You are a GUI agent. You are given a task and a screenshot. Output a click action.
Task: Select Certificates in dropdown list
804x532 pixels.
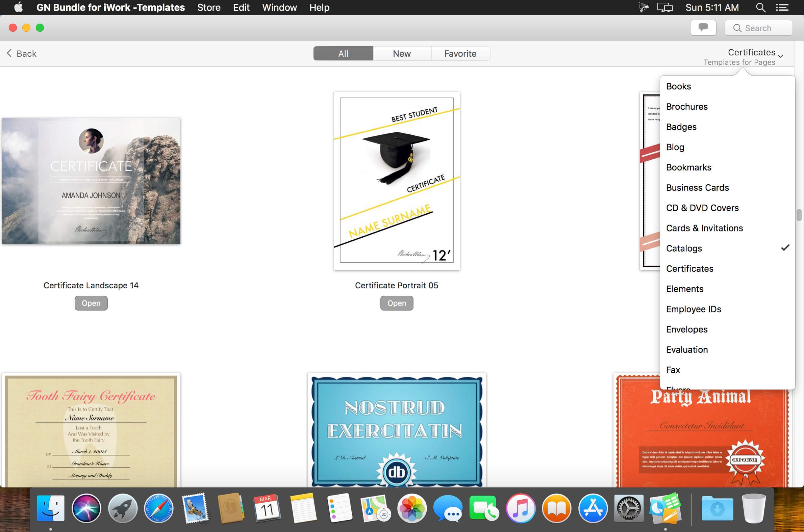pos(727,268)
